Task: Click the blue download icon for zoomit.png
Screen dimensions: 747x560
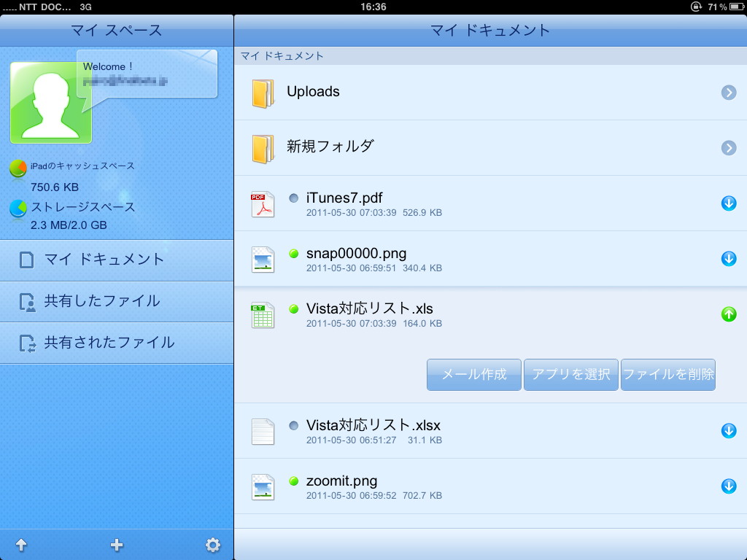Action: click(x=728, y=486)
